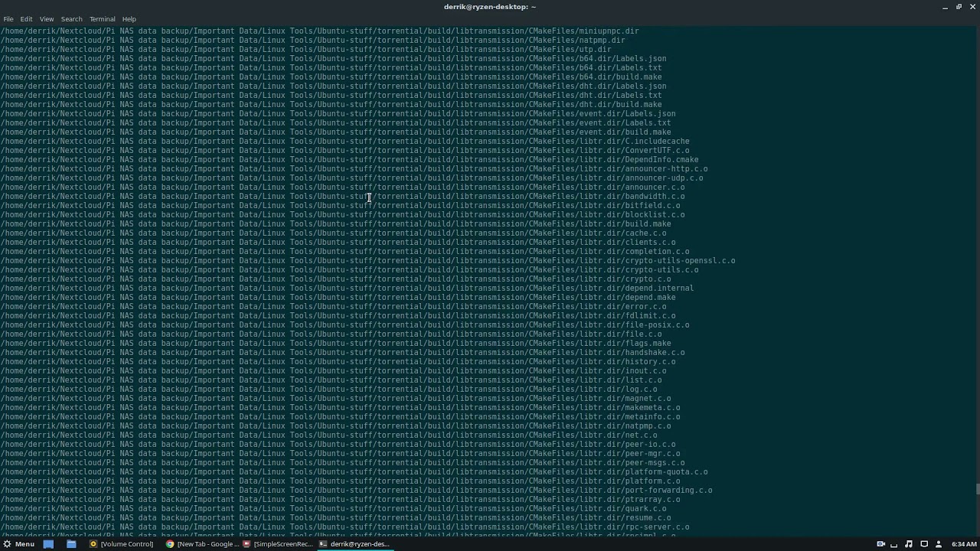980x551 pixels.
Task: Click the user account tray icon
Action: (x=939, y=544)
